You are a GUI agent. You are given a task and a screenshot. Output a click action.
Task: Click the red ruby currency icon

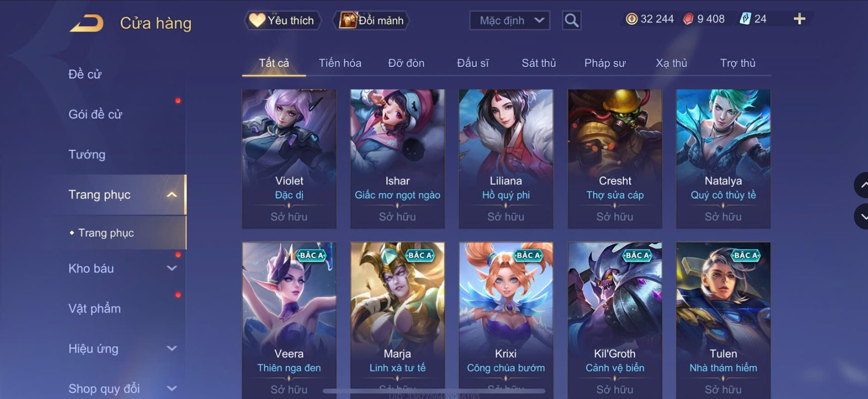[688, 19]
